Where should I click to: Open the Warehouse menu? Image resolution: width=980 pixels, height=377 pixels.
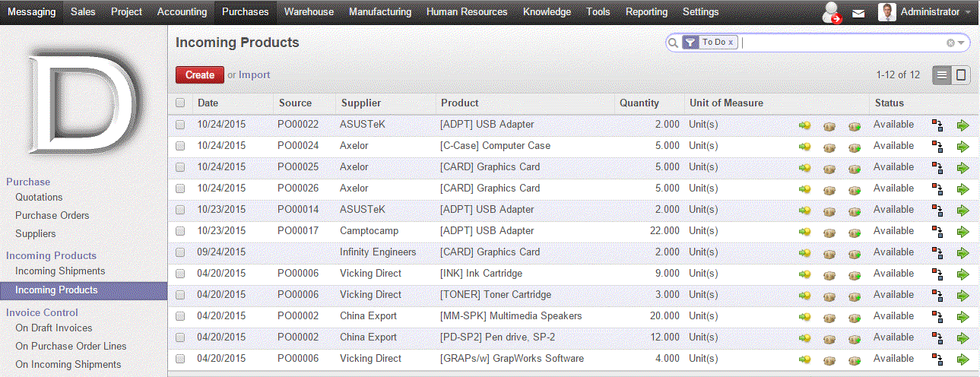(309, 12)
